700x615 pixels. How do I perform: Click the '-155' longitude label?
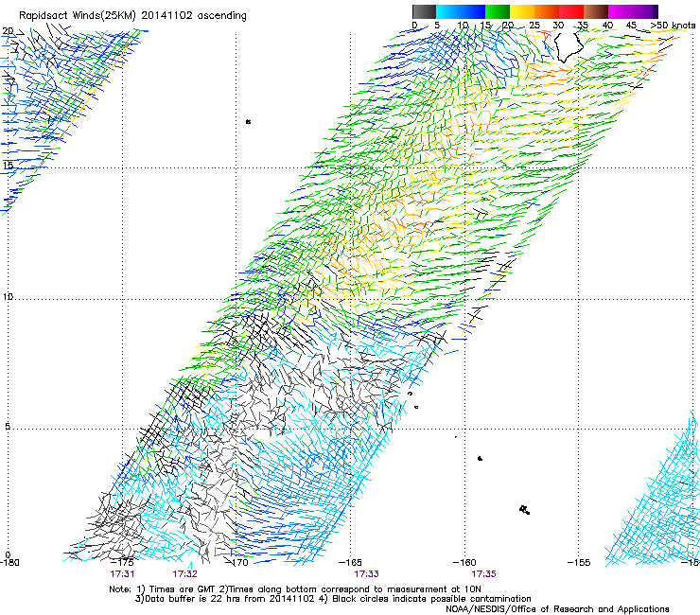point(579,563)
